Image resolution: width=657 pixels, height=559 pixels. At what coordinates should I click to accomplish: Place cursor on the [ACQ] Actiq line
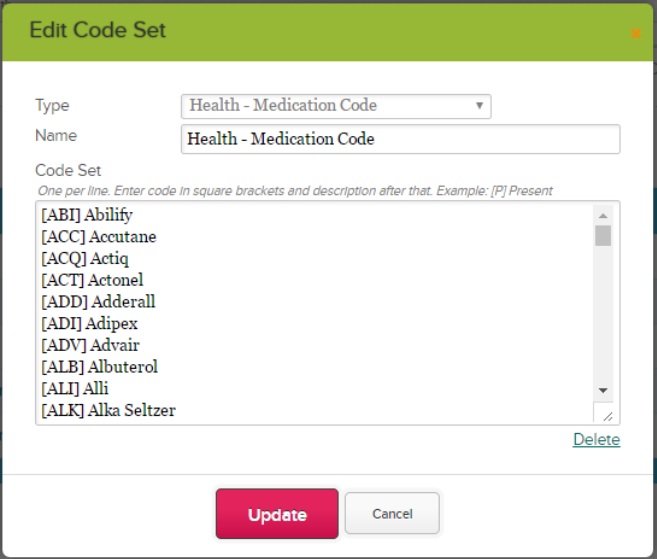(x=85, y=259)
